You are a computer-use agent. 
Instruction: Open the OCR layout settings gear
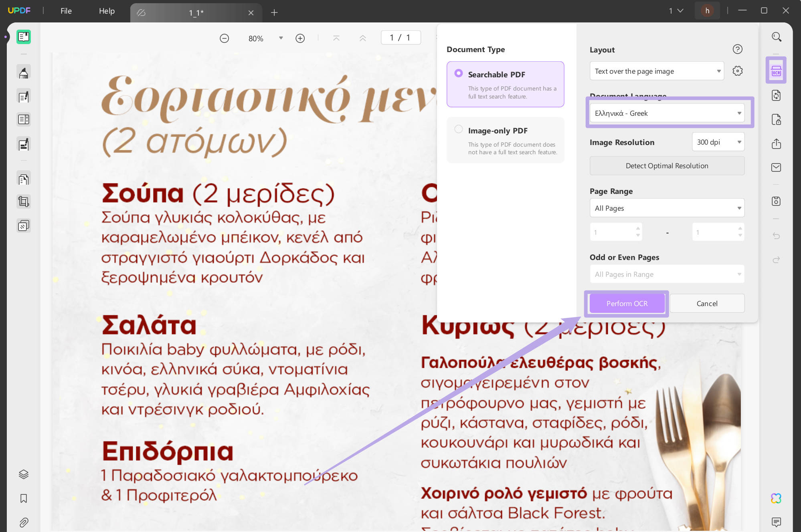[738, 71]
